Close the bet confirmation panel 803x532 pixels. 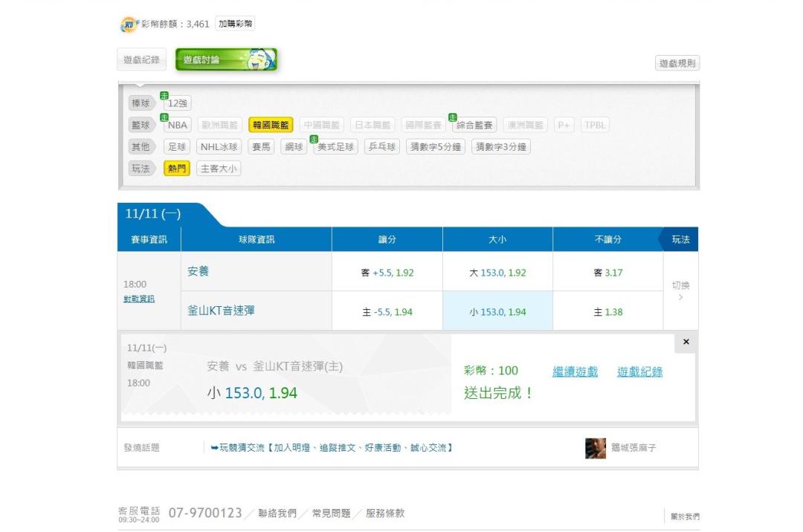686,342
